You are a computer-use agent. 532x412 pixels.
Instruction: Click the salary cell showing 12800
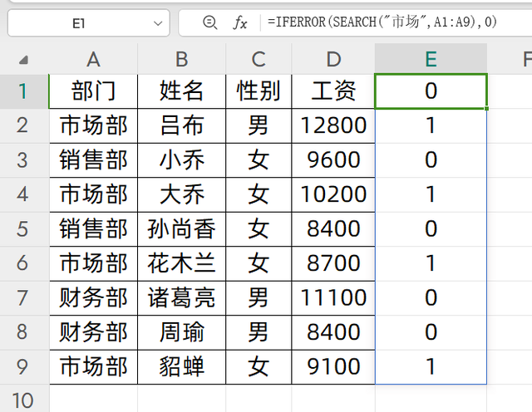[333, 125]
